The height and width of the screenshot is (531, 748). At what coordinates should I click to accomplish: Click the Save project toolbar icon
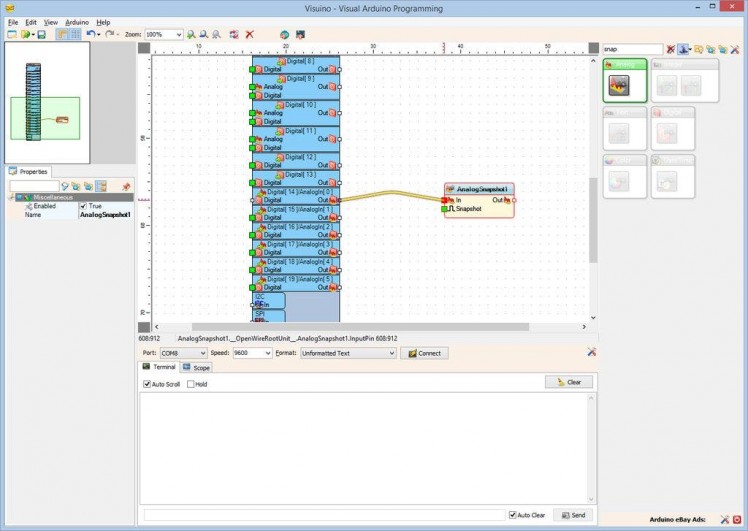(x=41, y=34)
